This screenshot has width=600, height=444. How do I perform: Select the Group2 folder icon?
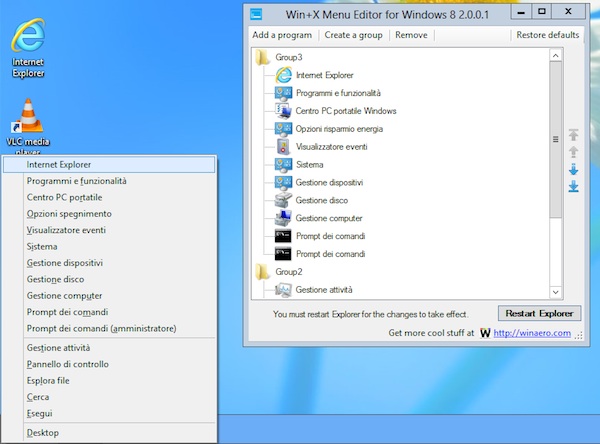(262, 272)
